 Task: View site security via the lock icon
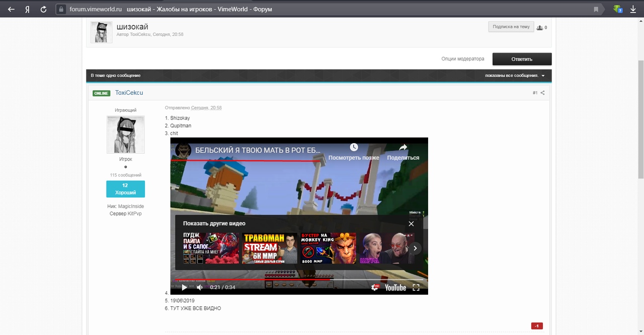coord(61,9)
